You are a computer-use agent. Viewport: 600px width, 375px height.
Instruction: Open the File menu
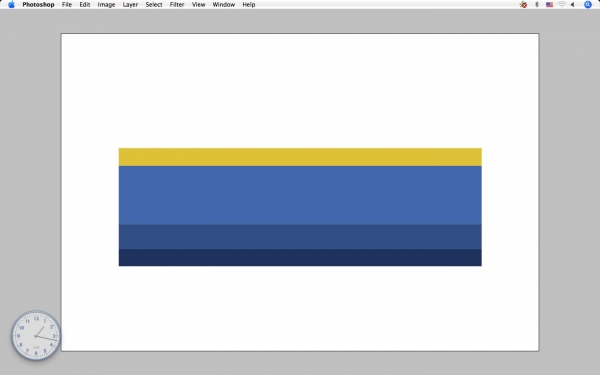(67, 5)
